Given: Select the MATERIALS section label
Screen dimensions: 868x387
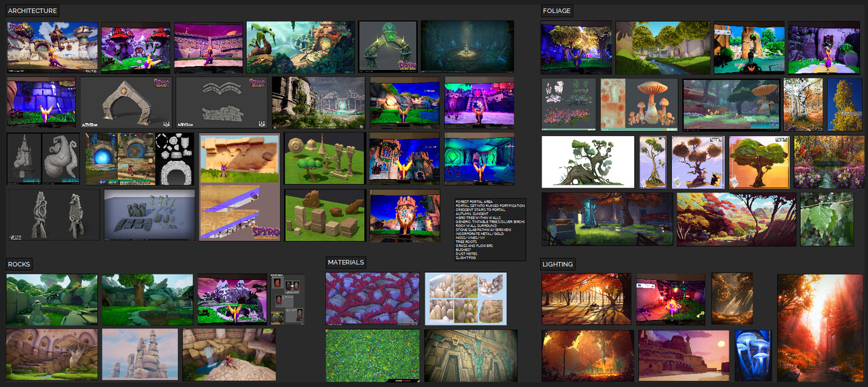Looking at the screenshot, I should pos(346,262).
